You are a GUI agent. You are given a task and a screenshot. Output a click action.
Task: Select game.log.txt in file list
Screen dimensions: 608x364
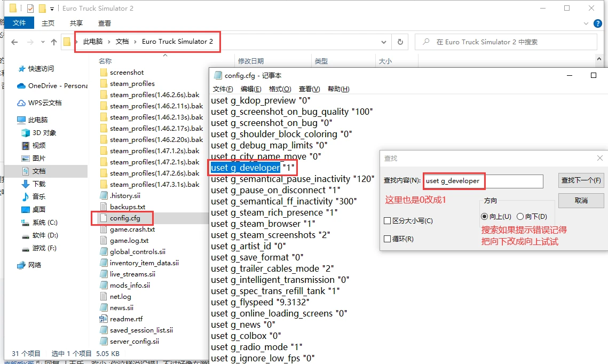129,241
